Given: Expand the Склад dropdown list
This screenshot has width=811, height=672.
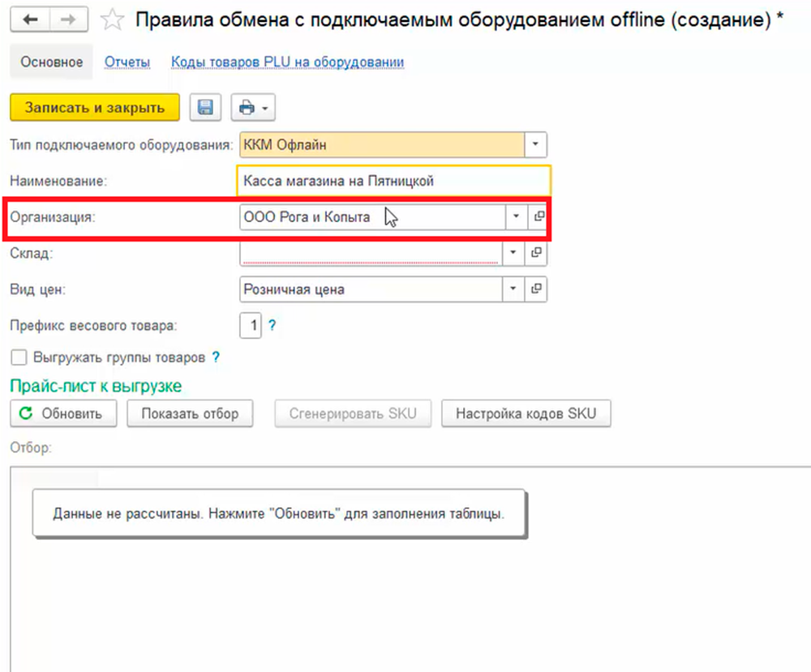Looking at the screenshot, I should (513, 253).
